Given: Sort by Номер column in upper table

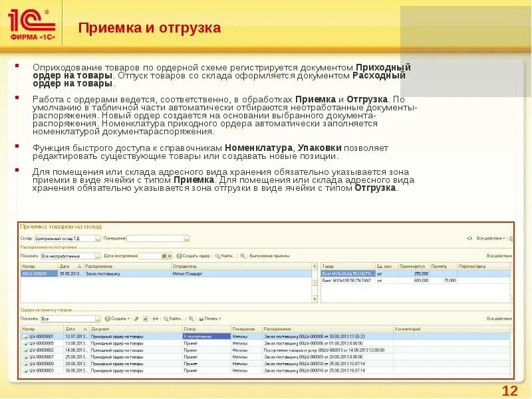Looking at the screenshot, I should point(39,267).
